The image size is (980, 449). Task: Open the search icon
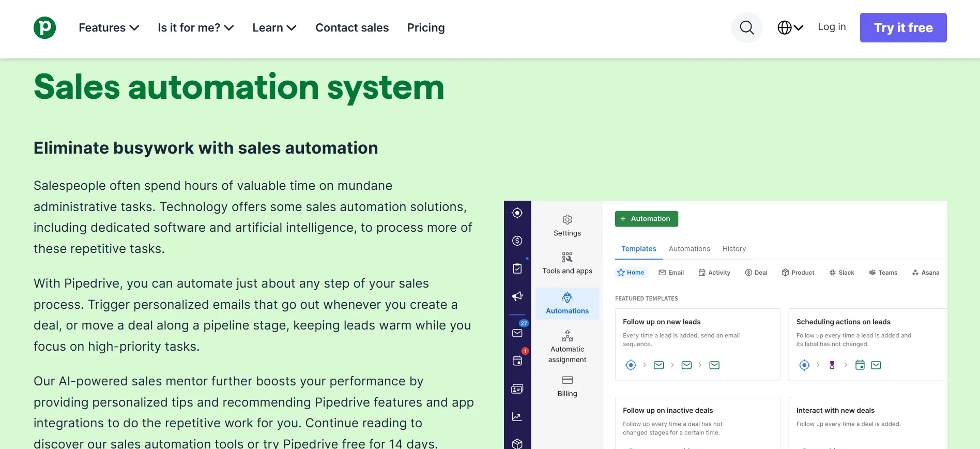[746, 27]
